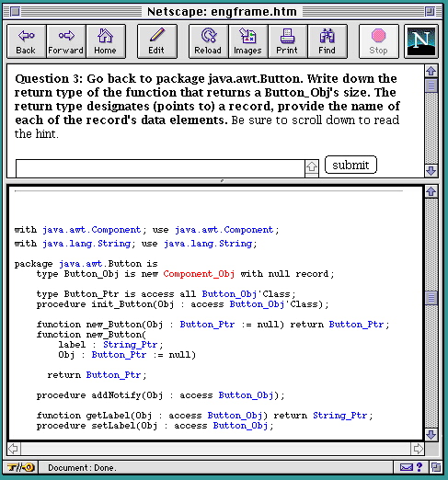
Task: Click the security key status icon
Action: pyautogui.click(x=21, y=468)
